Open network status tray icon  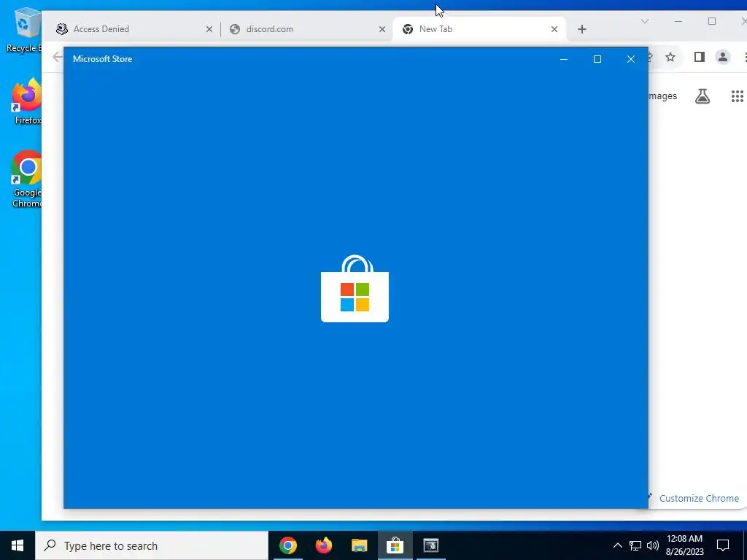pos(635,545)
